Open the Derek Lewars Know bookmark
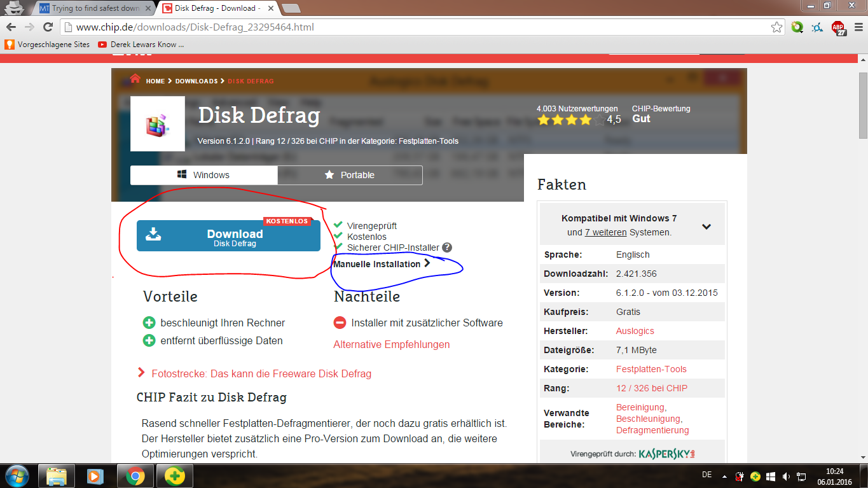The height and width of the screenshot is (488, 868). coord(141,45)
